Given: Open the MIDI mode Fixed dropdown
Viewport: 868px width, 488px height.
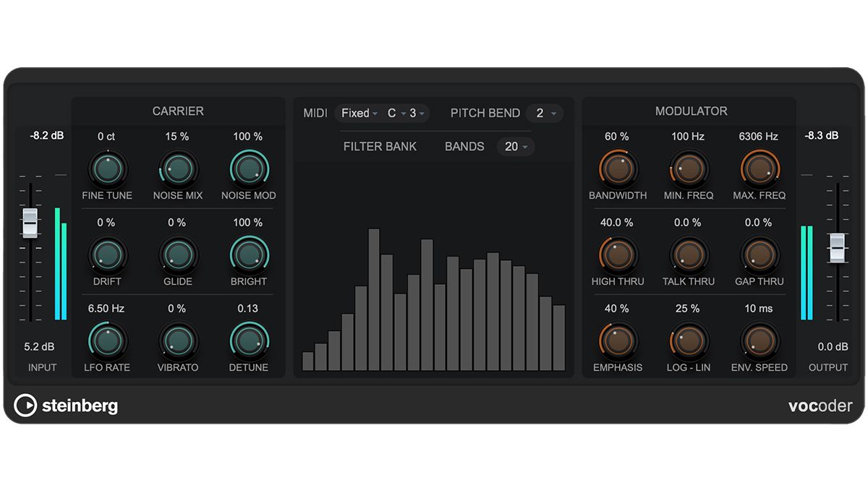Looking at the screenshot, I should pos(359,113).
